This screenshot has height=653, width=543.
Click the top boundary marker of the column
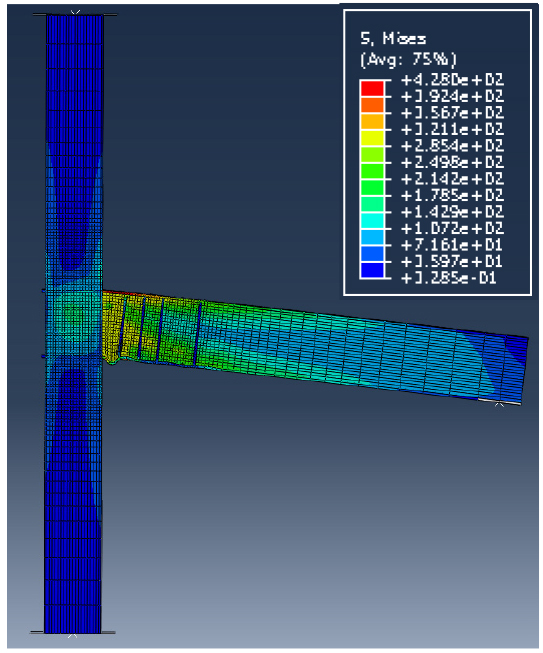coord(75,13)
